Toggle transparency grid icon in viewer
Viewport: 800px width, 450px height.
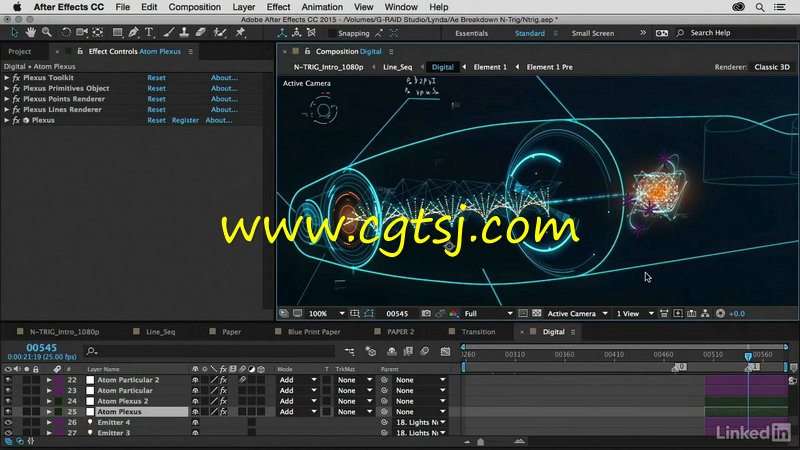click(537, 313)
